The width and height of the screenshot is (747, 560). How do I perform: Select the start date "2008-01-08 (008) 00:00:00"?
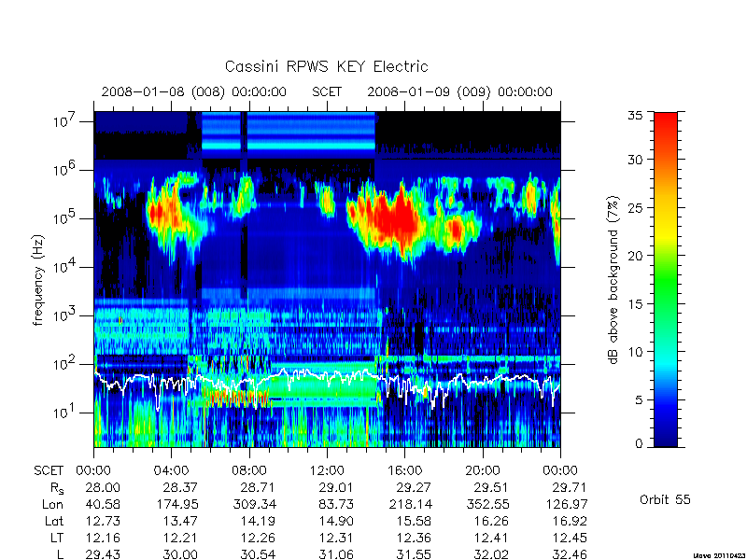pyautogui.click(x=194, y=91)
